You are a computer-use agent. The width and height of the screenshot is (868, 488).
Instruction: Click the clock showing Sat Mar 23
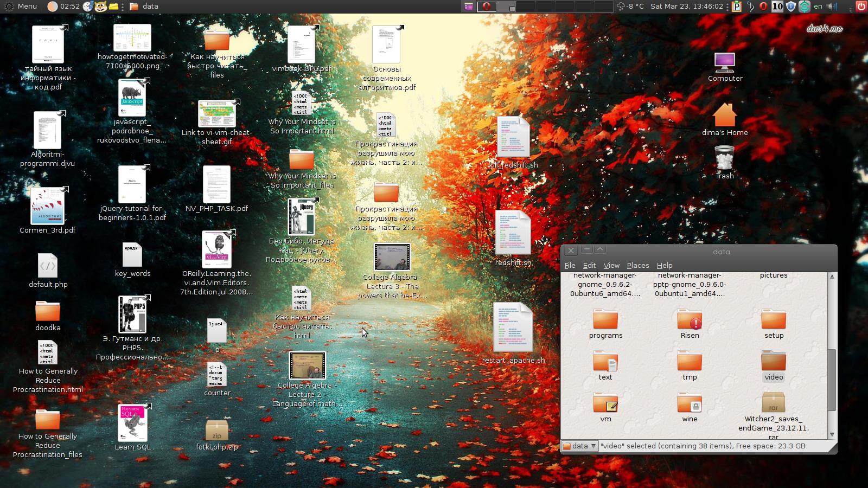pos(686,7)
